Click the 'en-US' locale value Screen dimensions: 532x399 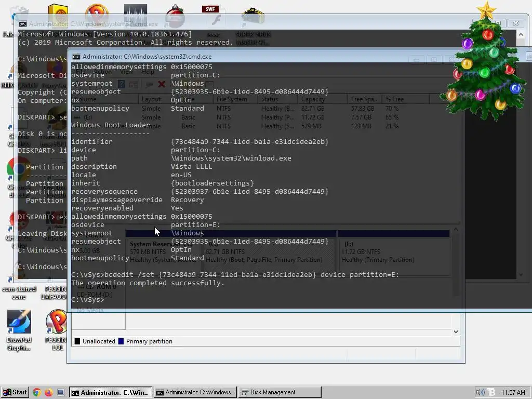click(181, 175)
